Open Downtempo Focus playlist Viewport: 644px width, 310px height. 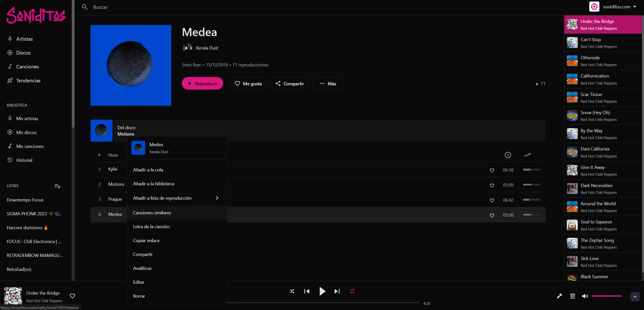25,200
